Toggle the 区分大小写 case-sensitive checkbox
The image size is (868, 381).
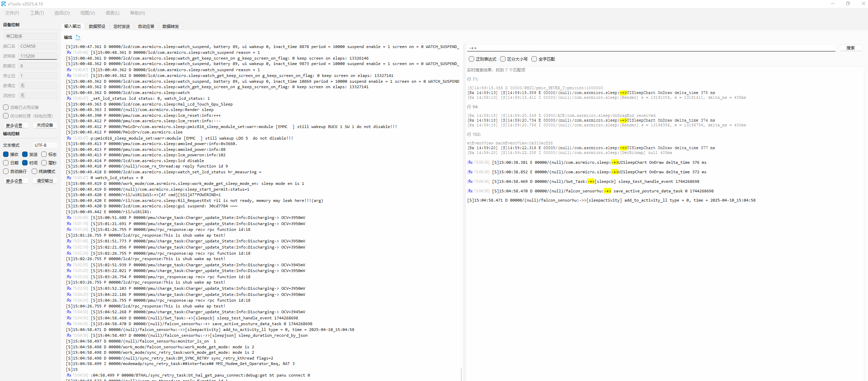coord(503,59)
